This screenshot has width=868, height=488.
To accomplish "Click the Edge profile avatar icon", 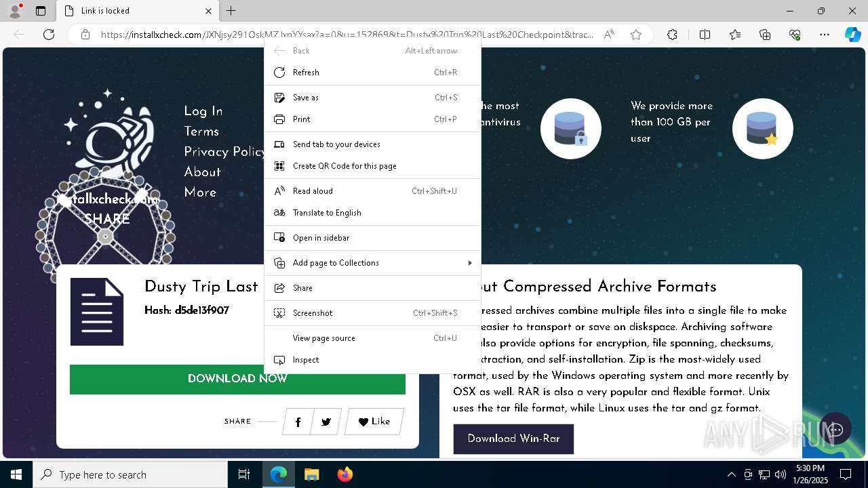I will pyautogui.click(x=15, y=11).
